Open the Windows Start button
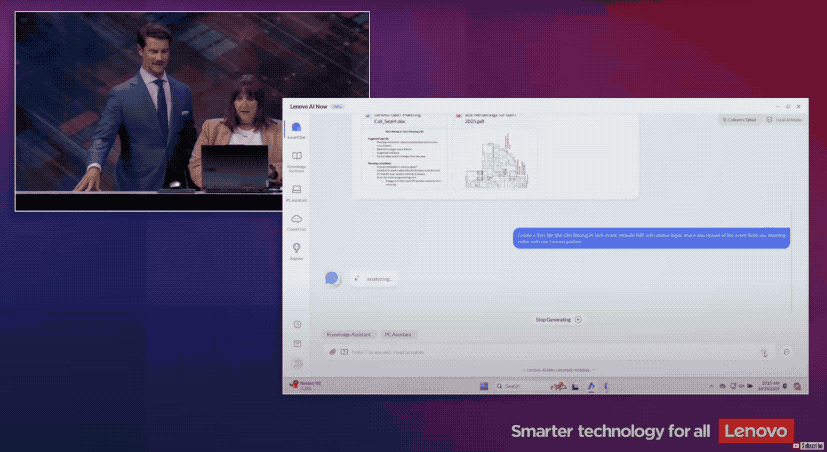This screenshot has width=827, height=452. [x=484, y=386]
